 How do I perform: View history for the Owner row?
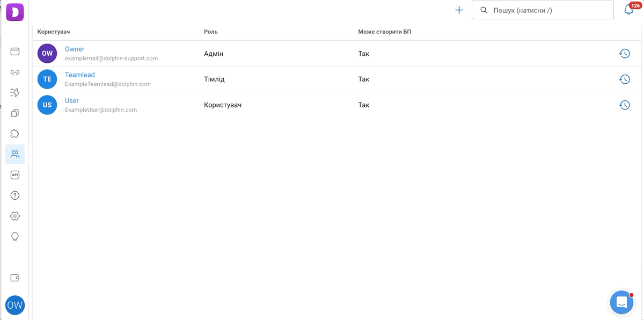point(624,54)
